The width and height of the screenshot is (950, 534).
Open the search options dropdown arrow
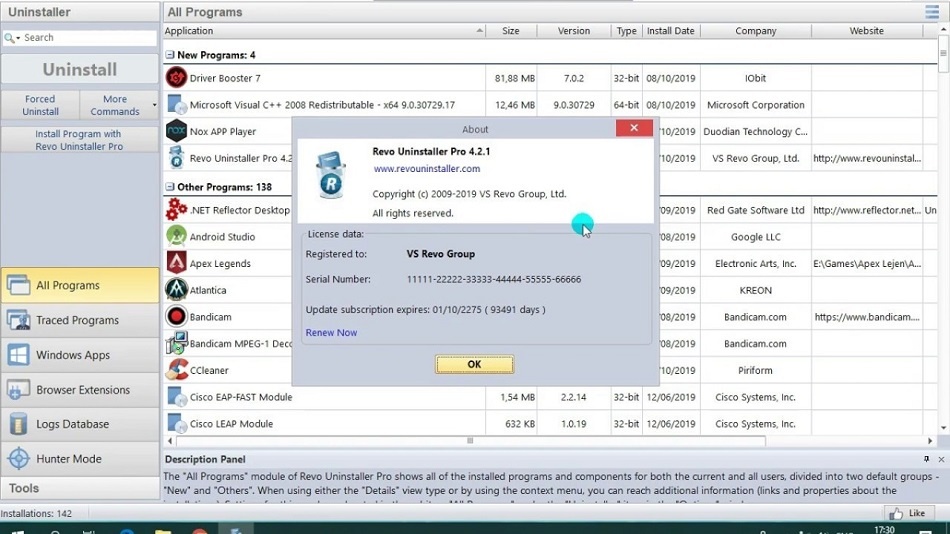point(17,38)
